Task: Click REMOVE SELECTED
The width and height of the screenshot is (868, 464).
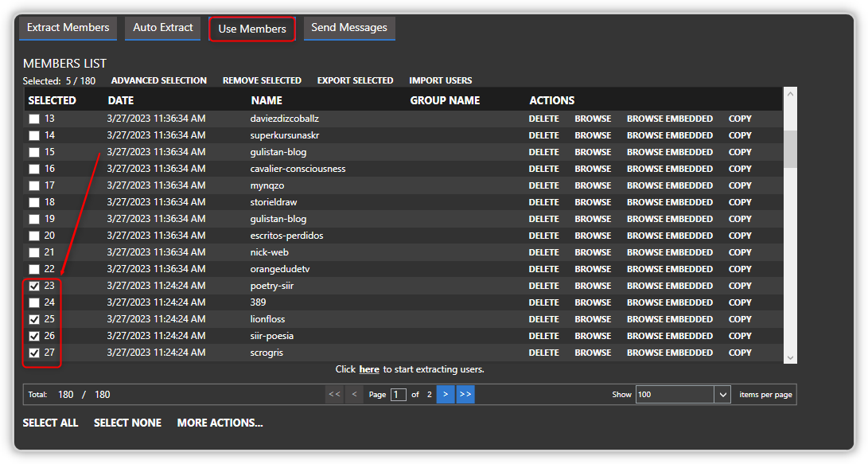Action: 262,80
